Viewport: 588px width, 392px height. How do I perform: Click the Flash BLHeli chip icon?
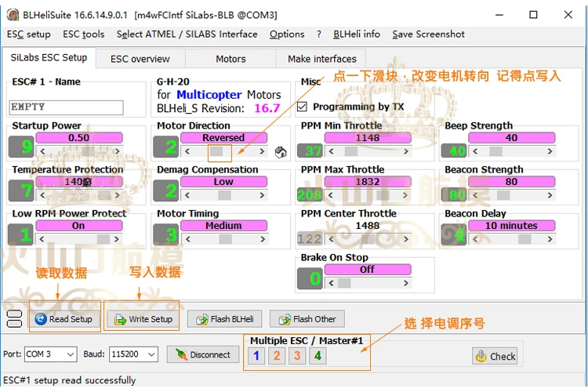pyautogui.click(x=201, y=320)
